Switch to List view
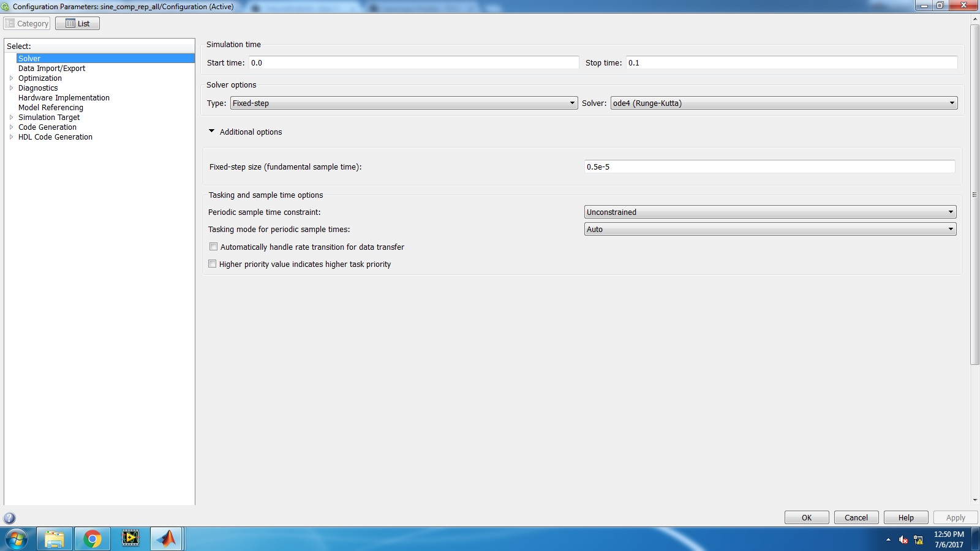Viewport: 980px width, 551px height. [77, 23]
